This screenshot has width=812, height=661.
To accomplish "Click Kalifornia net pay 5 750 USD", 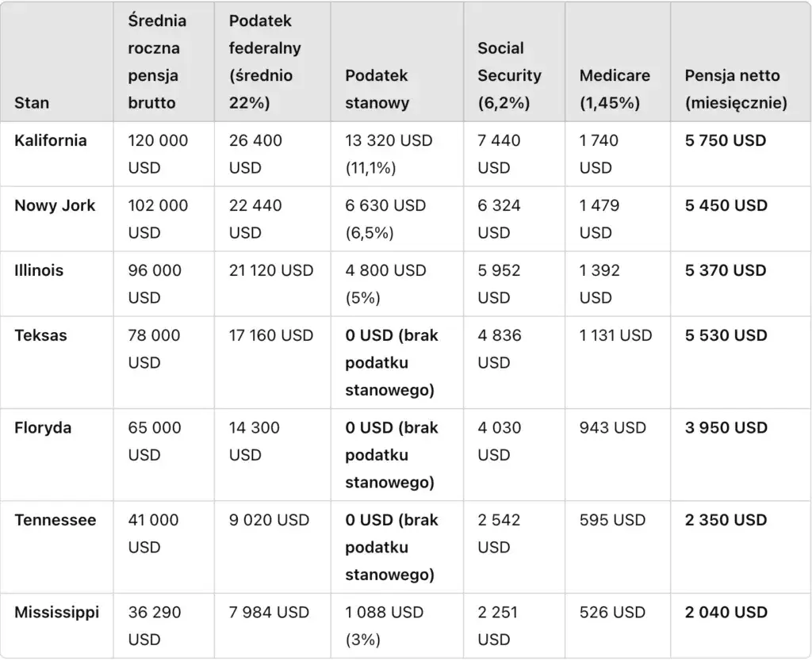I will pos(726,140).
